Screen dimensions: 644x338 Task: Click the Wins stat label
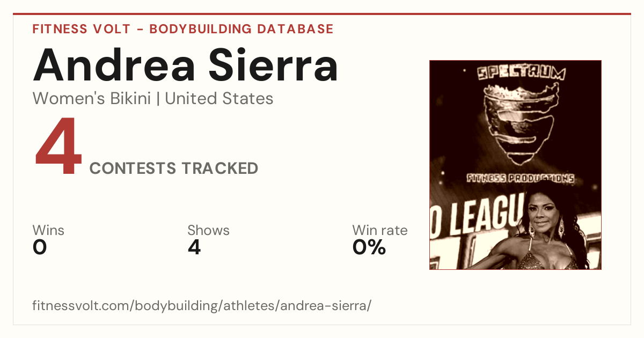[x=48, y=231]
